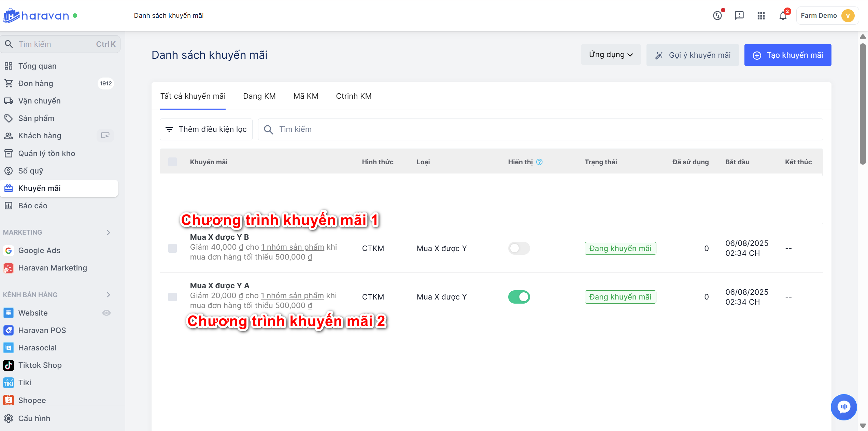Open Tiktok Shop sales channel
The height and width of the screenshot is (431, 868).
(40, 365)
